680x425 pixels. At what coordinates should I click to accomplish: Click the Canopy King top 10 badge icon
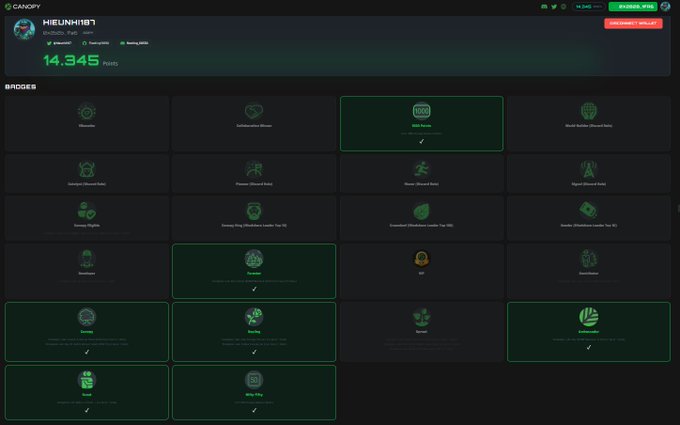(x=254, y=211)
